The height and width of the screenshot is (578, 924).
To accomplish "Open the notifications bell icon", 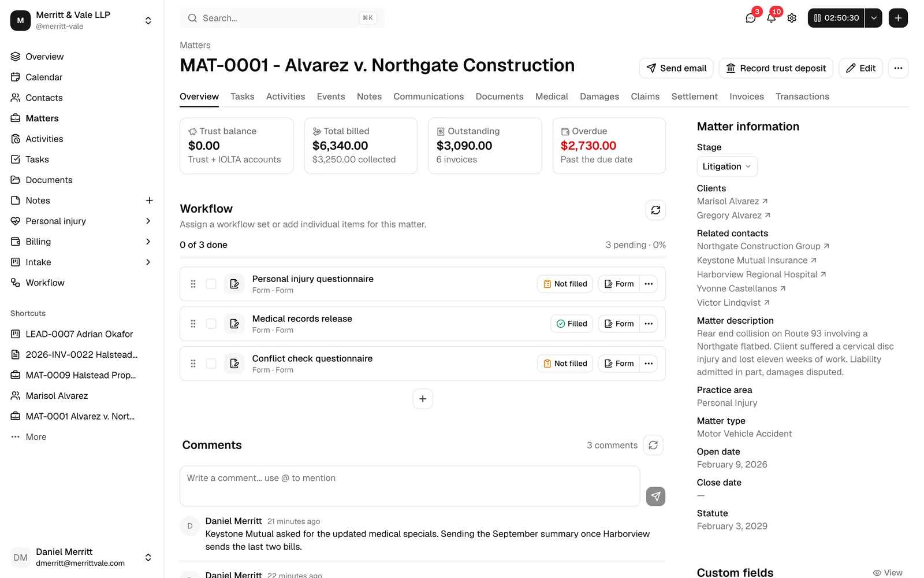I will pyautogui.click(x=771, y=18).
